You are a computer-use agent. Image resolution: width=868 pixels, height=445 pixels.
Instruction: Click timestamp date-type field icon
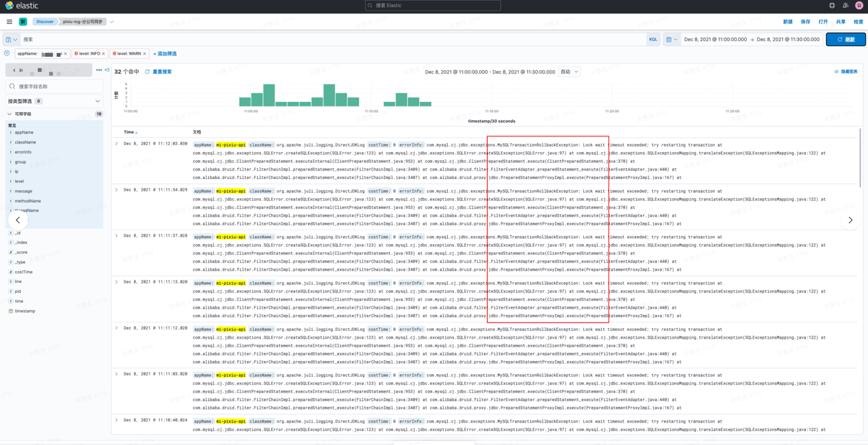[11, 311]
